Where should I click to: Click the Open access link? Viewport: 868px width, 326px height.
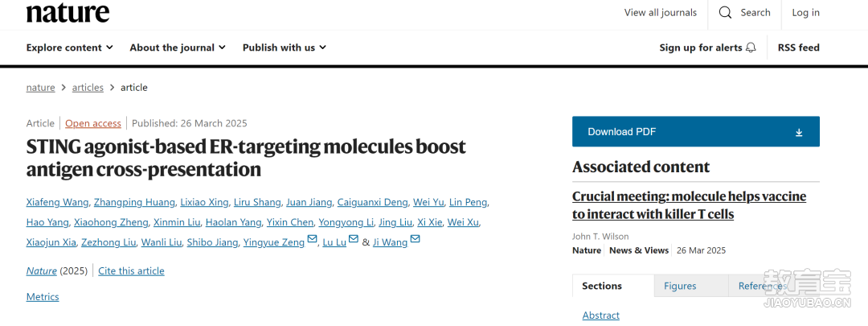click(x=93, y=124)
